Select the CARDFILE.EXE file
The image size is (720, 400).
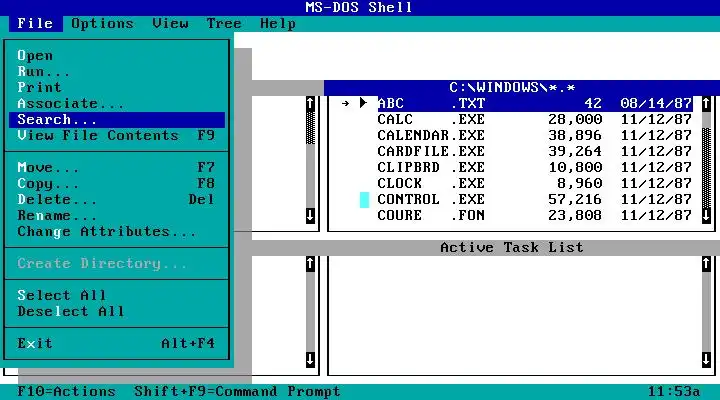[x=535, y=151]
